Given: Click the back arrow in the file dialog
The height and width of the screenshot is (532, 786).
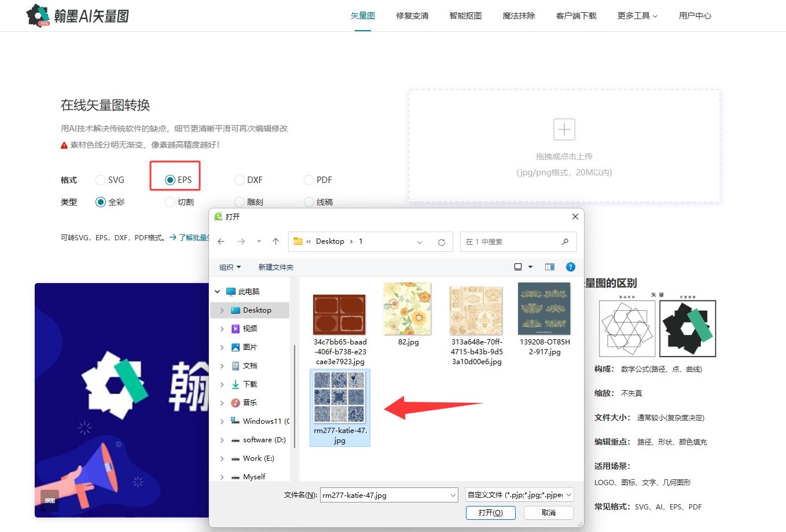Looking at the screenshot, I should tap(221, 241).
